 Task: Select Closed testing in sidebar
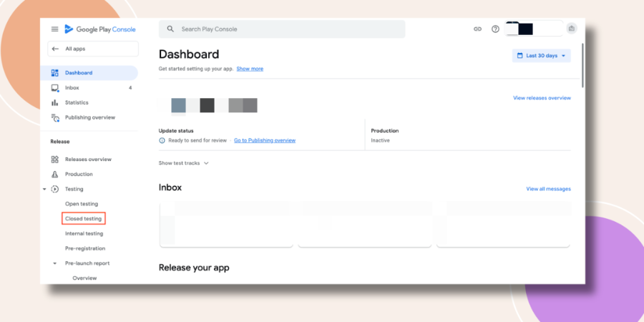coord(84,218)
